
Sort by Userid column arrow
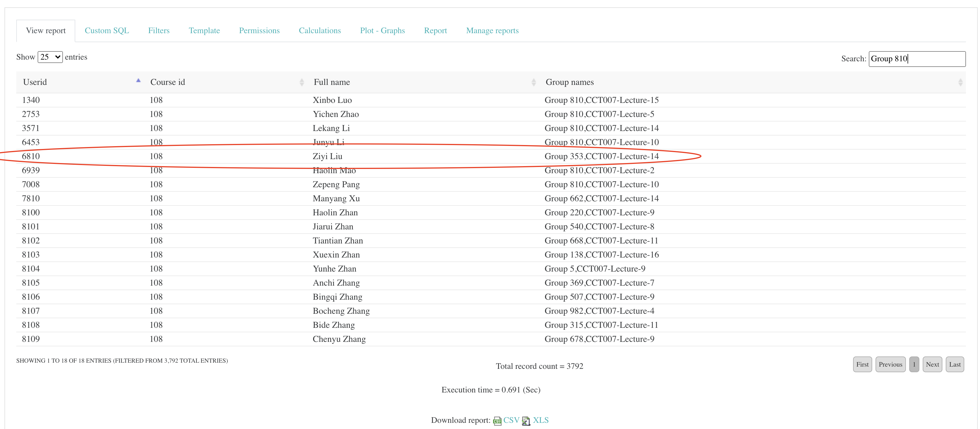tap(138, 80)
